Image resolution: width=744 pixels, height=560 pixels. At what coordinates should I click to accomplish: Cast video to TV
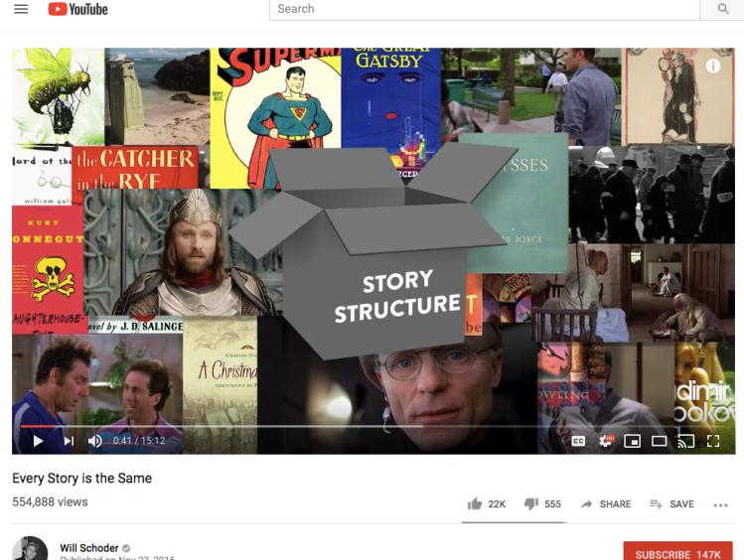click(x=685, y=441)
